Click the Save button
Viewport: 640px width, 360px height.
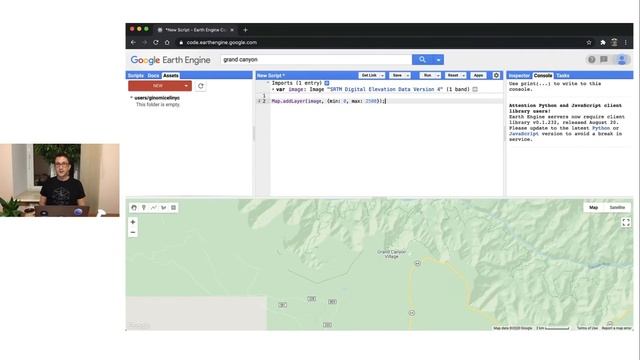pos(397,76)
